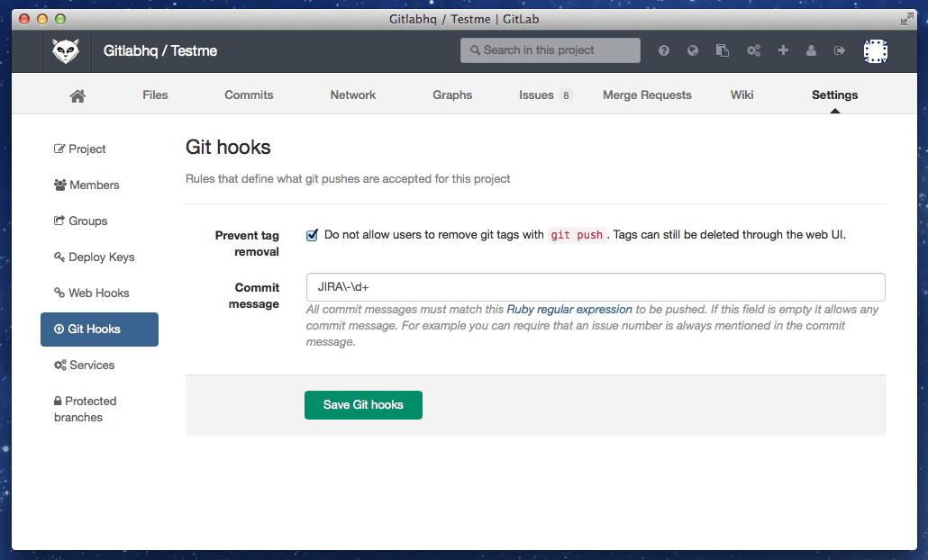Toggle the Git Hooks sidebar item on
This screenshot has height=560, width=928.
[99, 330]
